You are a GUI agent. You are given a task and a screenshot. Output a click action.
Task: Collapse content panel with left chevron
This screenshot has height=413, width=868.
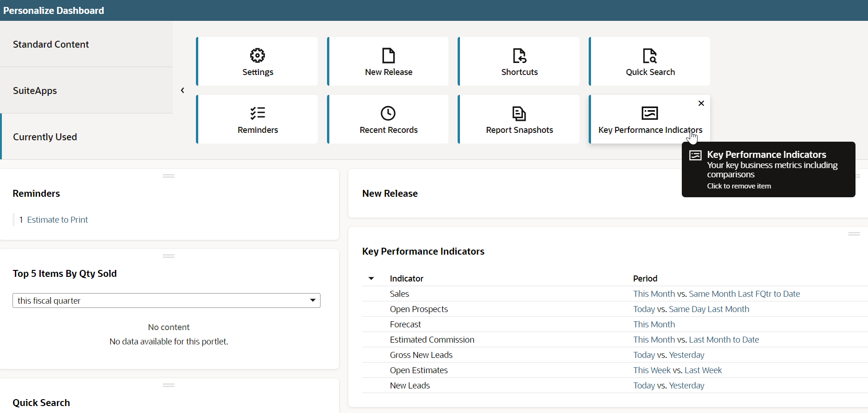tap(182, 90)
